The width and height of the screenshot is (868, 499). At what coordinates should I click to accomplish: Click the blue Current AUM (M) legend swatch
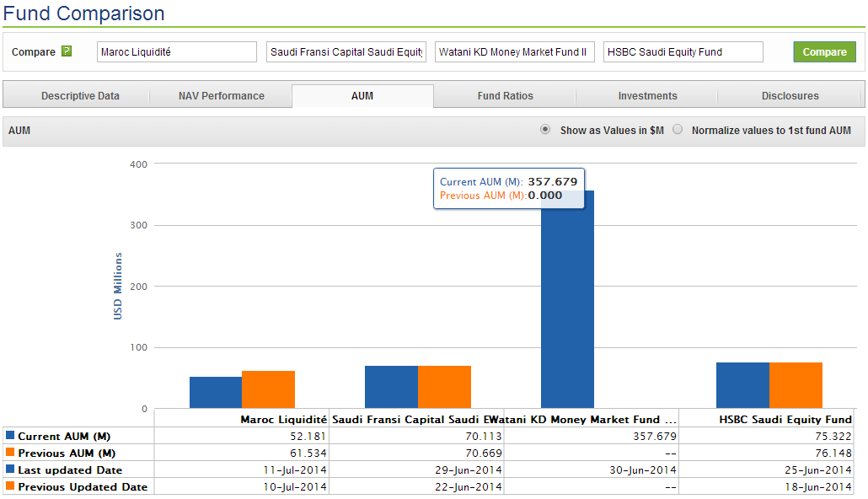pyautogui.click(x=10, y=435)
